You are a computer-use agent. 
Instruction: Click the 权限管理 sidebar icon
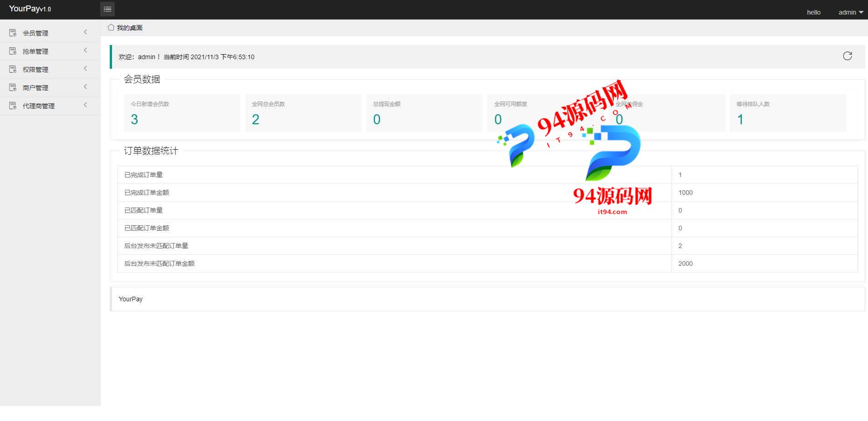[x=13, y=69]
